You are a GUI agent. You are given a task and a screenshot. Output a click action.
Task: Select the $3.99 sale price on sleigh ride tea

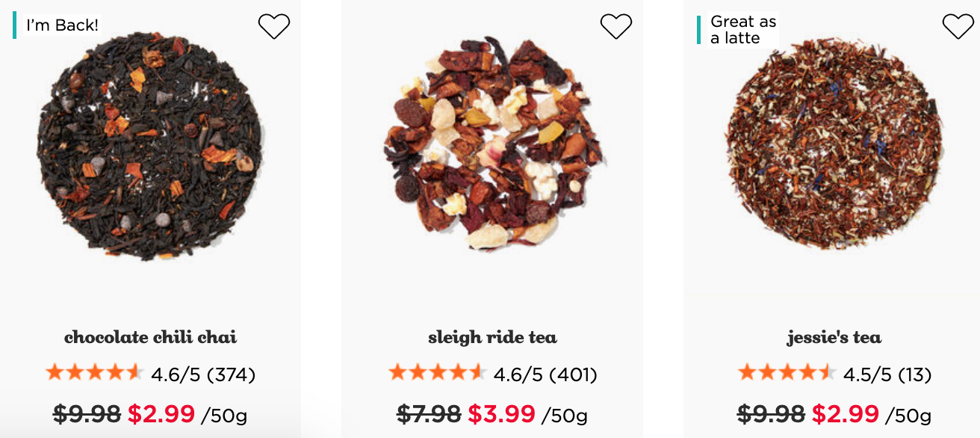[501, 413]
